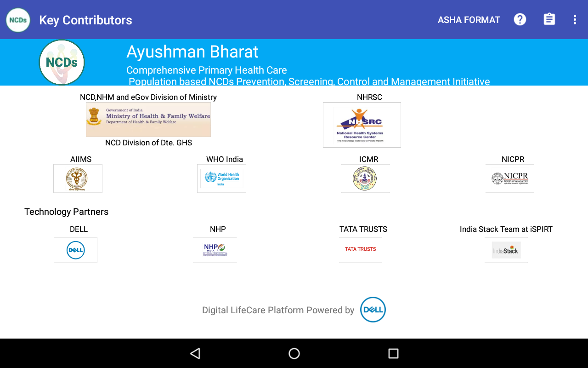The image size is (588, 368).
Task: Tap Comprehensive Primary Health Care text
Action: [207, 70]
